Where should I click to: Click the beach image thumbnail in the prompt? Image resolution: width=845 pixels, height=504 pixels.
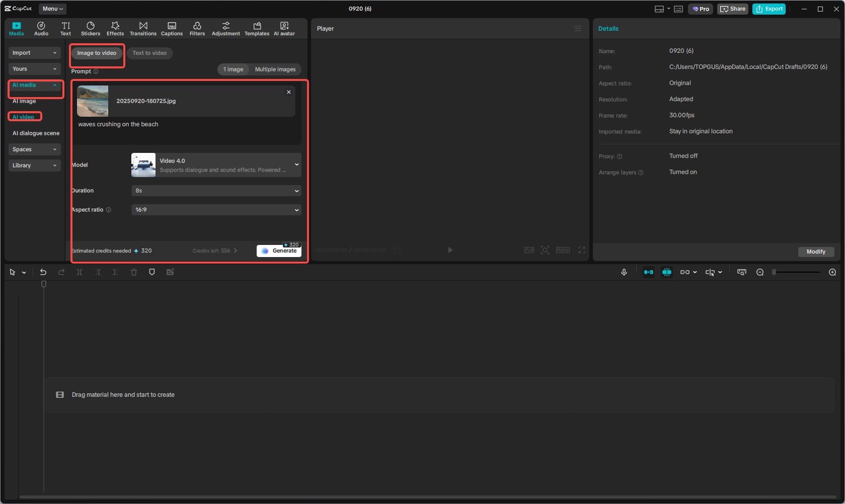pyautogui.click(x=93, y=101)
